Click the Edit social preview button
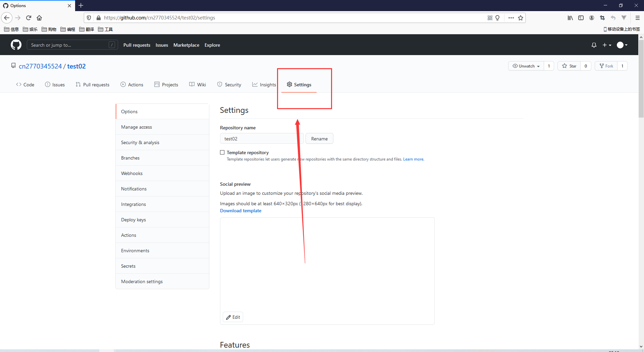This screenshot has width=644, height=352. tap(233, 317)
